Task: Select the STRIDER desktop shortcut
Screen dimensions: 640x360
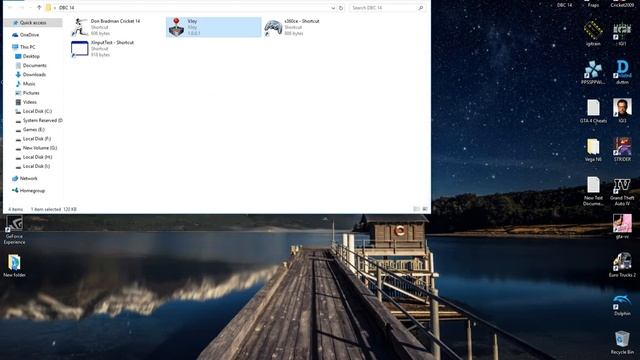Action: [622, 150]
